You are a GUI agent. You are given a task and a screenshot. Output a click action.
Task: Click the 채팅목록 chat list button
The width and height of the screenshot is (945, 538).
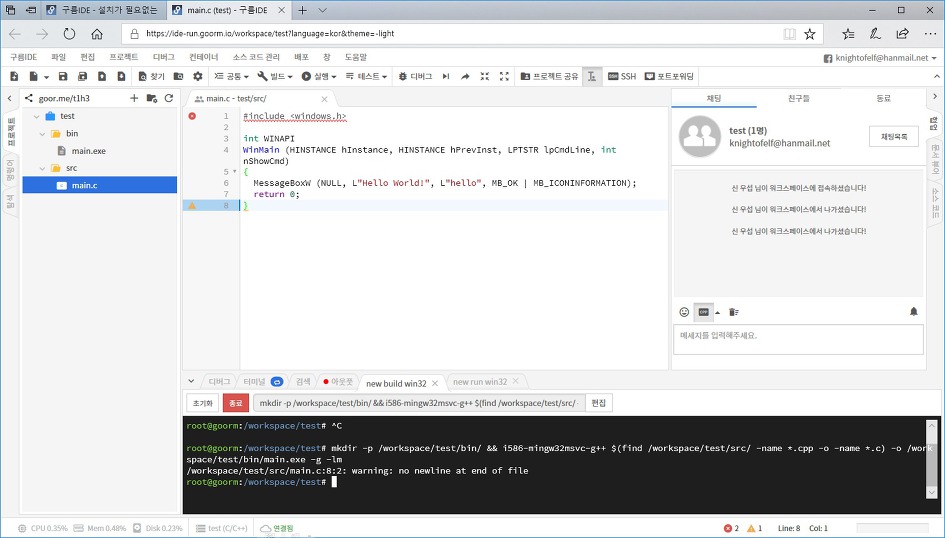894,137
